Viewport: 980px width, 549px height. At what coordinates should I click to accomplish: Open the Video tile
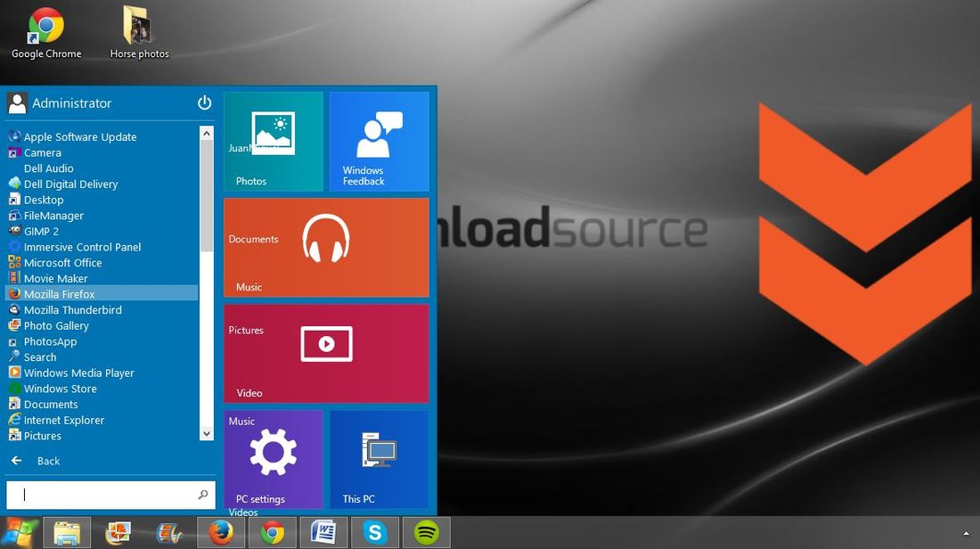tap(326, 353)
